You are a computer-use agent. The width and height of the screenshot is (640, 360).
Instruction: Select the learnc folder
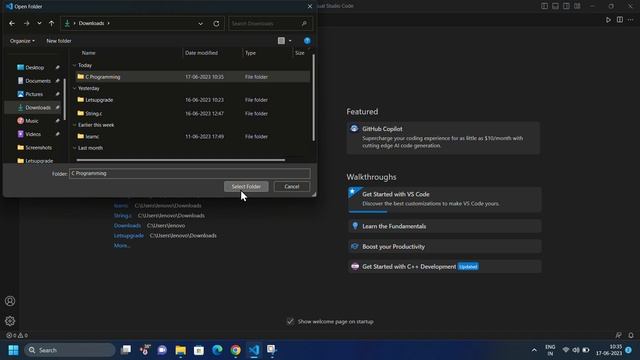193,137
